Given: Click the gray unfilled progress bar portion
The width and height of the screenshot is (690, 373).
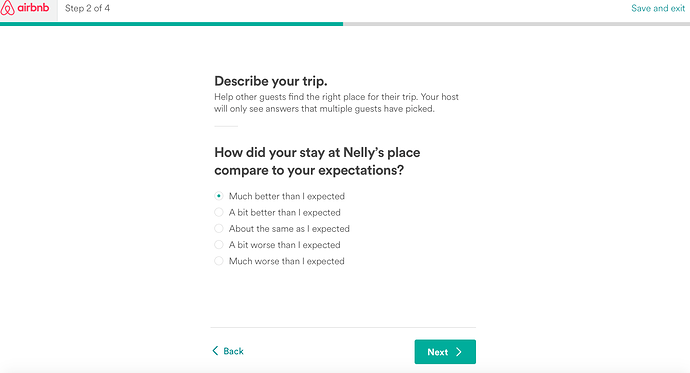Looking at the screenshot, I should (x=517, y=24).
